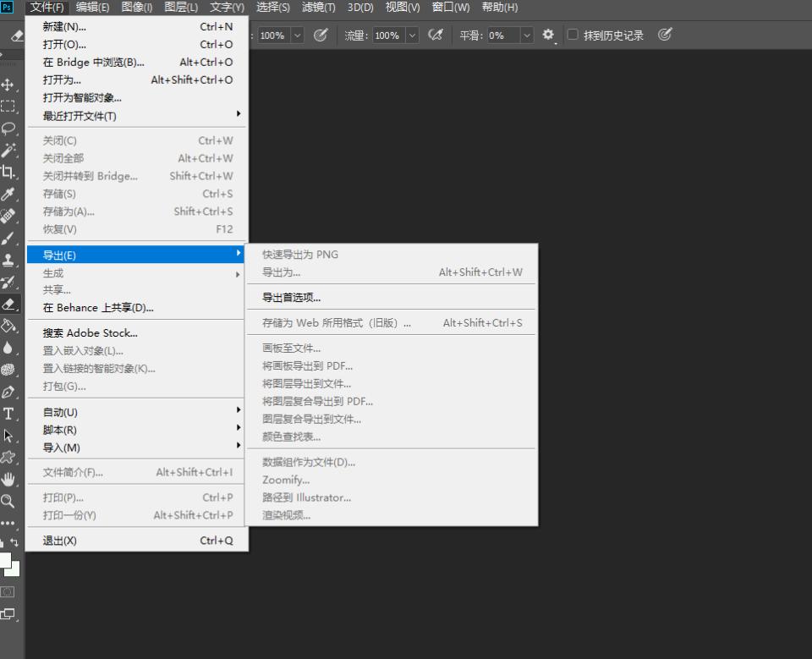Toggle Quick Mask mode icon
The image size is (812, 659).
[8, 591]
